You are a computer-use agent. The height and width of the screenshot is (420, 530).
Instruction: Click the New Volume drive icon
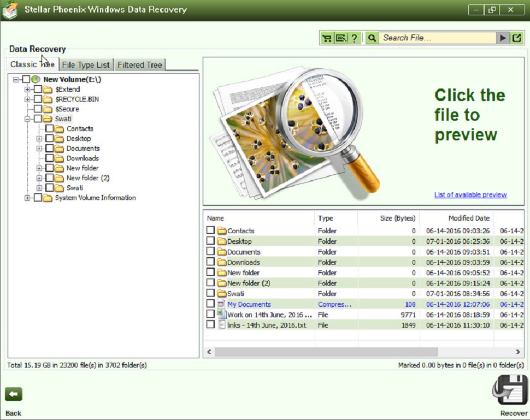[36, 79]
